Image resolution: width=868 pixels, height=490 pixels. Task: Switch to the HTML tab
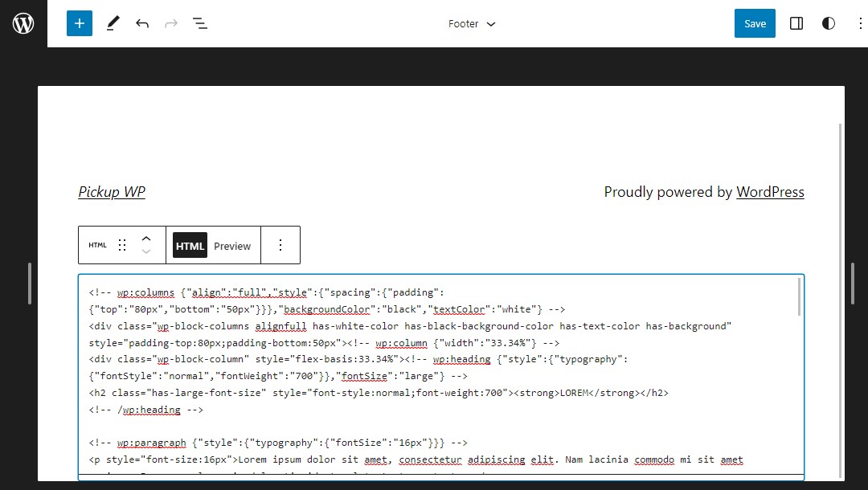190,246
